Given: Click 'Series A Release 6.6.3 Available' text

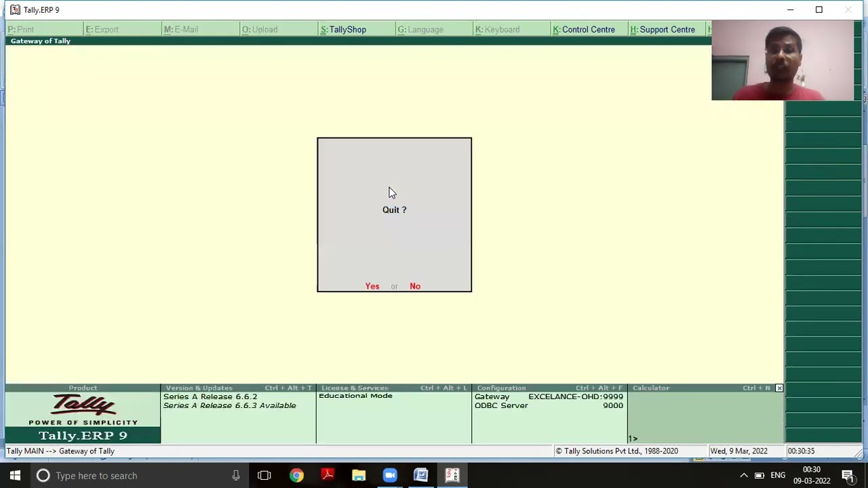Looking at the screenshot, I should click(230, 405).
